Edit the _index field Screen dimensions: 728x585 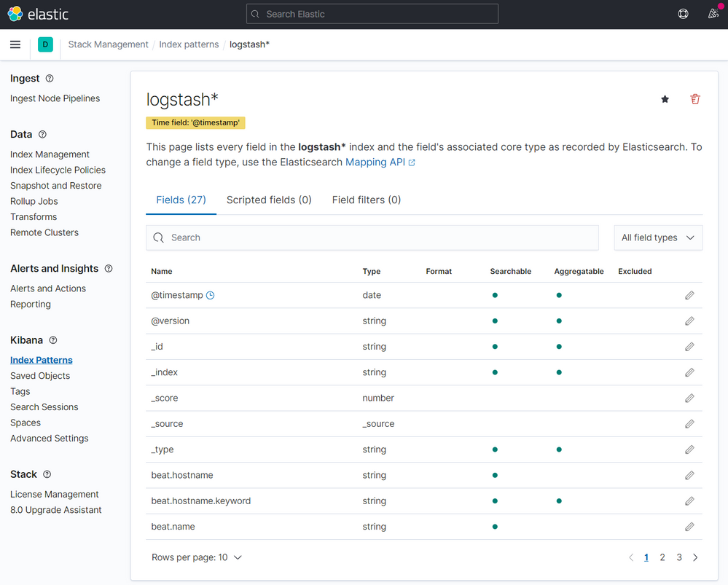click(x=689, y=372)
